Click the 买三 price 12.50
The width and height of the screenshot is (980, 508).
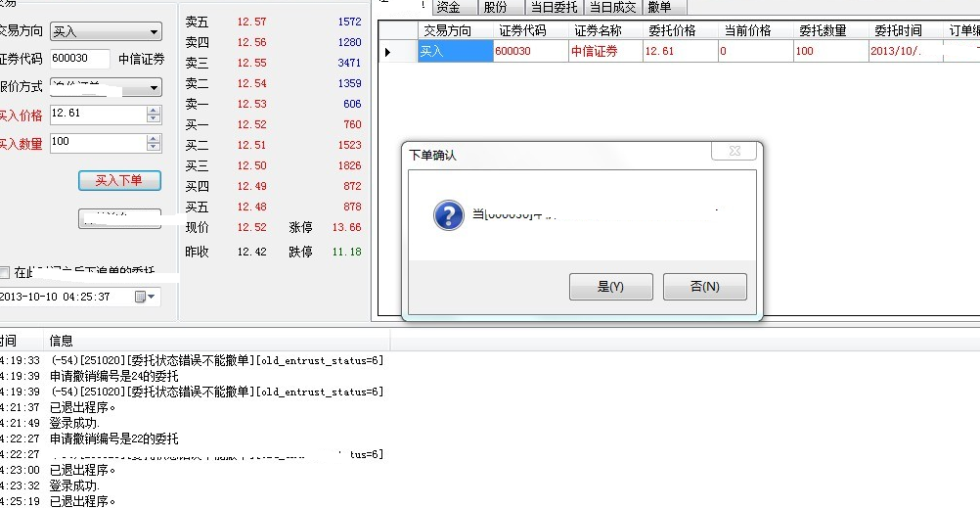[x=252, y=165]
